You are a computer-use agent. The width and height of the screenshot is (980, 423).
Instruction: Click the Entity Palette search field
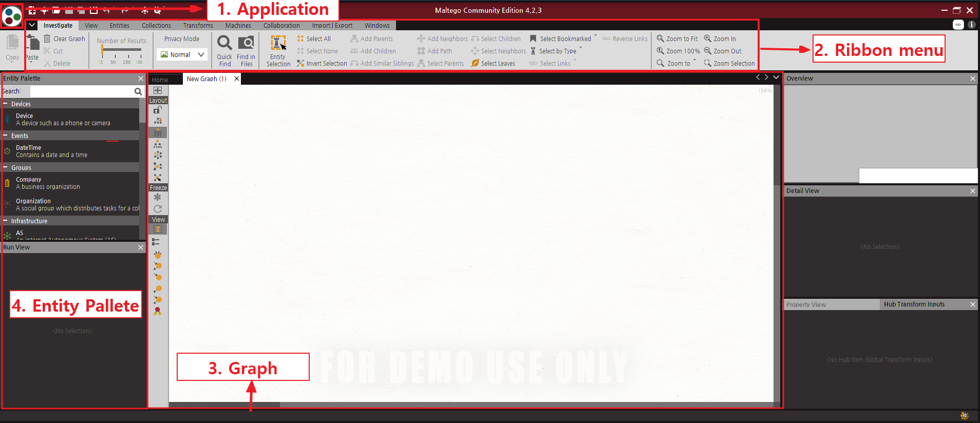[82, 91]
